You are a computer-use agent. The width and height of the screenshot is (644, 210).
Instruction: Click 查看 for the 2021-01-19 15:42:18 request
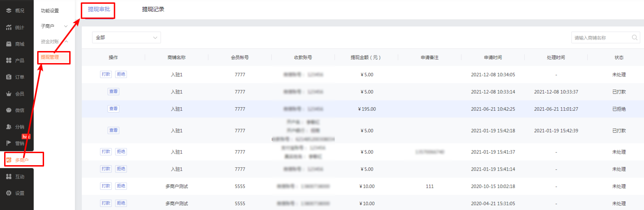click(113, 130)
